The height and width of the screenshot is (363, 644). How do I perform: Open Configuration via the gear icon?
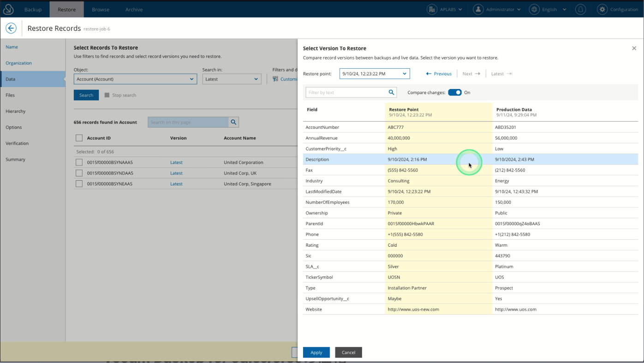coord(602,9)
